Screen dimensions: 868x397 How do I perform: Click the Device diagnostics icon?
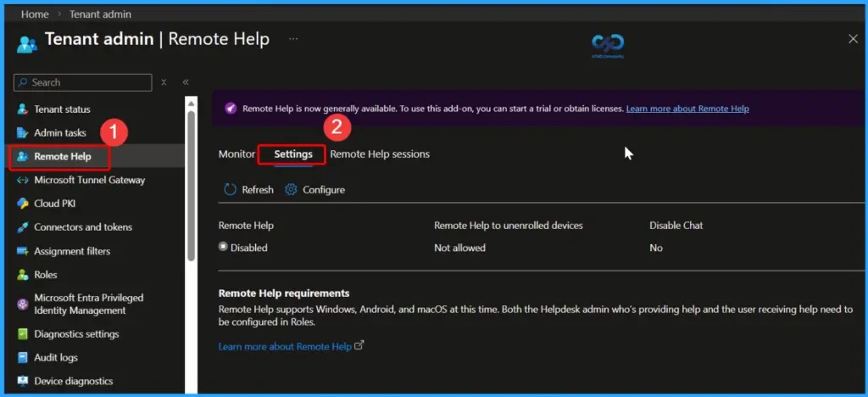tap(23, 381)
